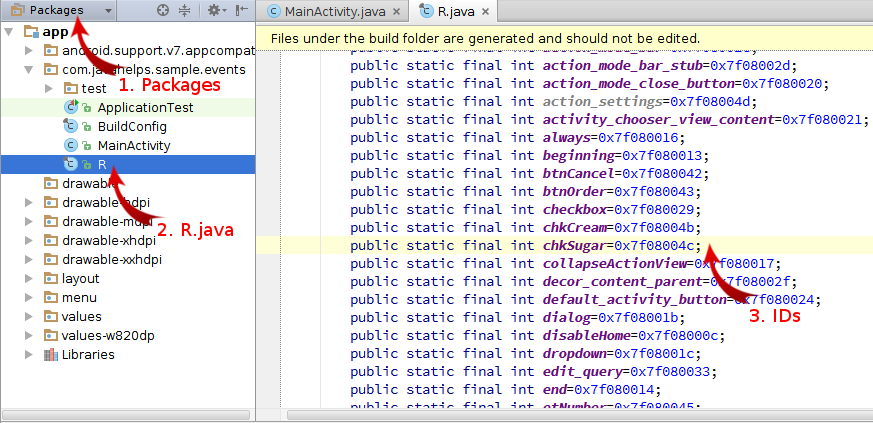Click the menu package folder icon
Viewport: 873px width, 423px height.
pyautogui.click(x=51, y=298)
